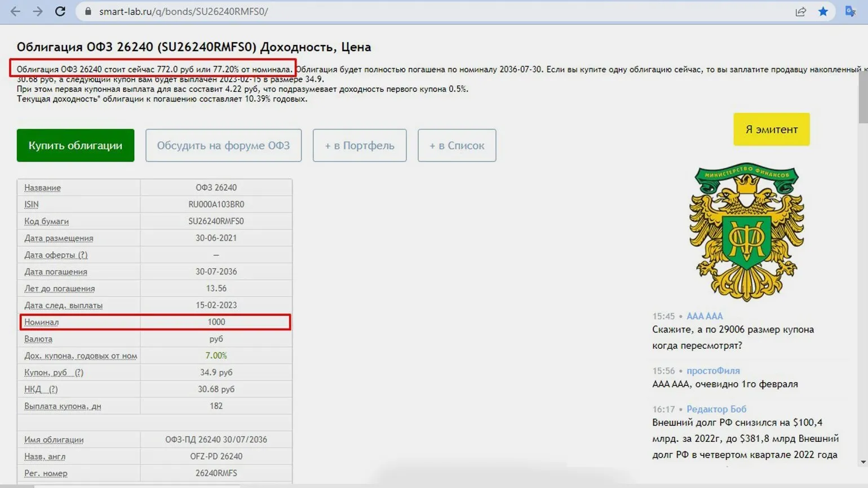
Task: Open the ААА ААА user profile link
Action: point(704,316)
